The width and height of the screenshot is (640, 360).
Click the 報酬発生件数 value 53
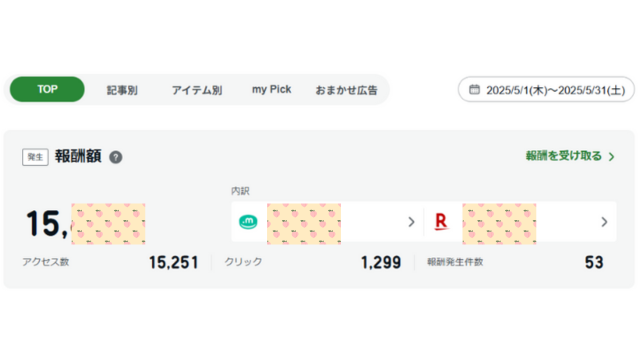pos(594,262)
